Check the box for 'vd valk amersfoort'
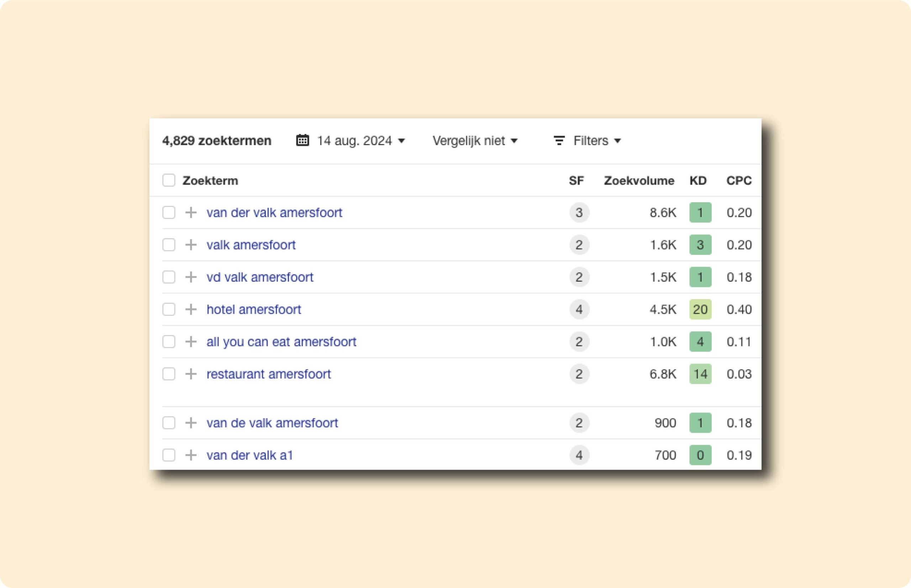911x588 pixels. click(169, 277)
